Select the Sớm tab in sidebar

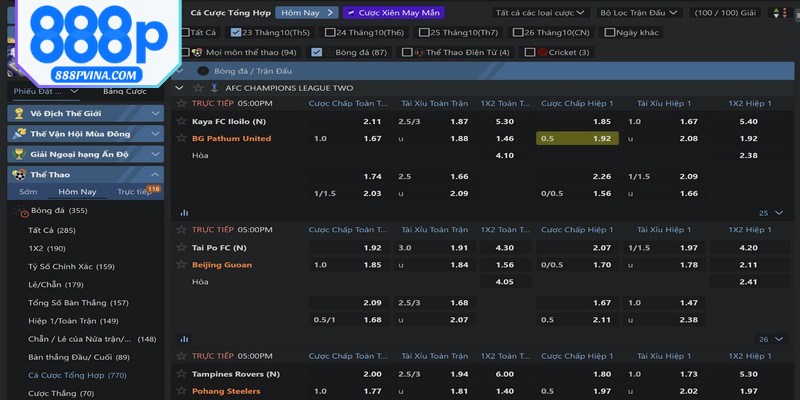[x=28, y=192]
